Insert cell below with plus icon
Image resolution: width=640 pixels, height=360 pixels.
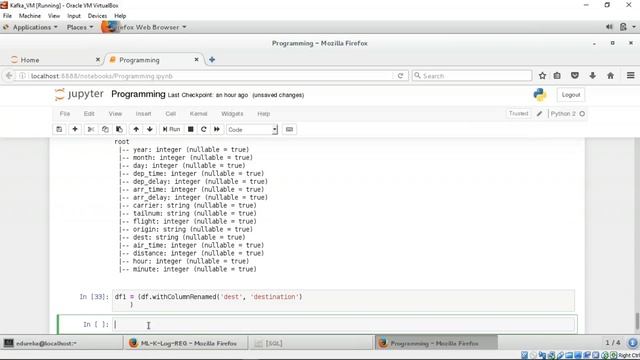[x=75, y=129]
